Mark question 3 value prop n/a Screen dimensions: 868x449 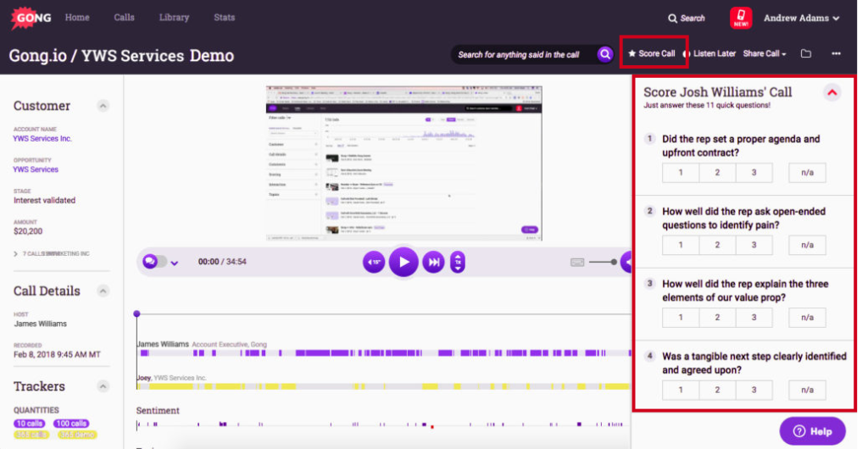click(807, 318)
